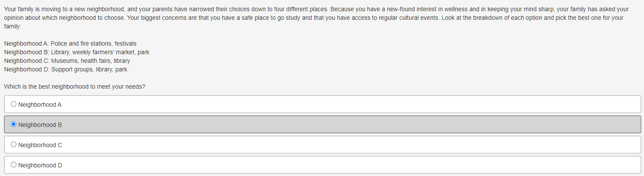This screenshot has height=176, width=644.
Task: Click the "Neighborhood C" answer label text
Action: tap(40, 145)
